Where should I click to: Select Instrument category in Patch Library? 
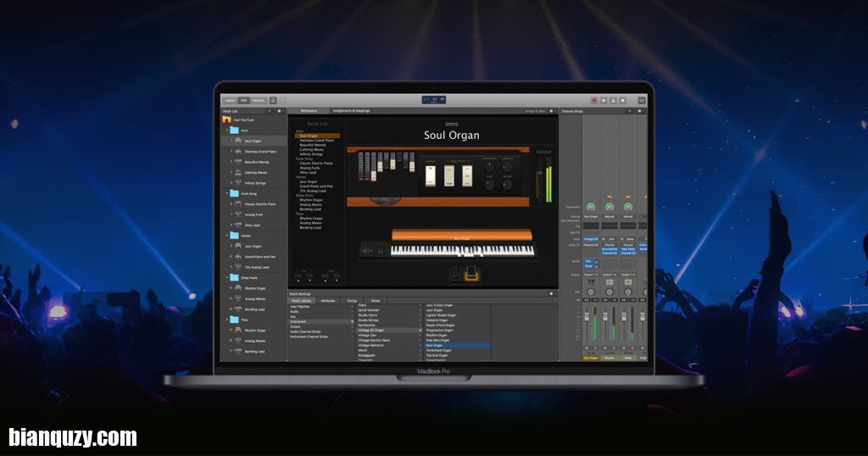tap(321, 321)
